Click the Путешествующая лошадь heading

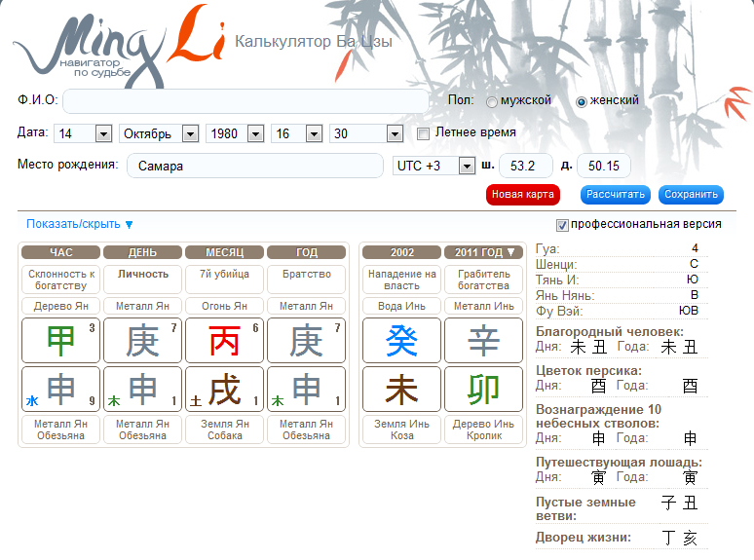pyautogui.click(x=619, y=462)
